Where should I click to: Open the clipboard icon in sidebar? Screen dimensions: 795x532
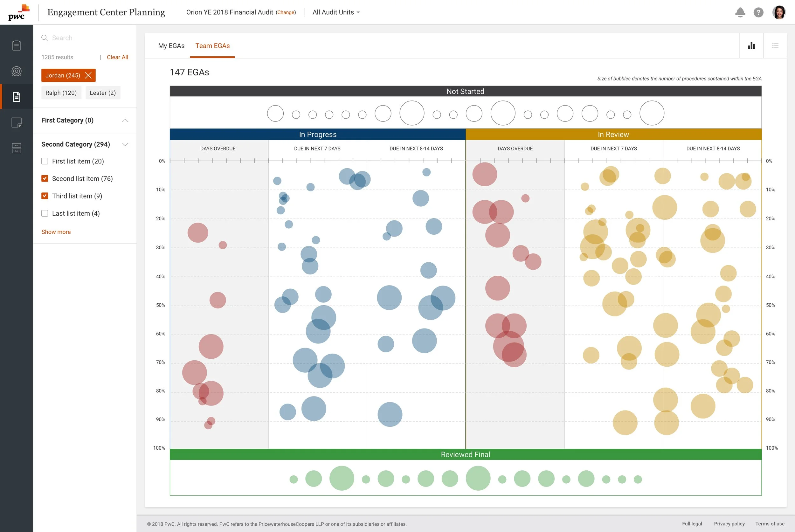[16, 45]
